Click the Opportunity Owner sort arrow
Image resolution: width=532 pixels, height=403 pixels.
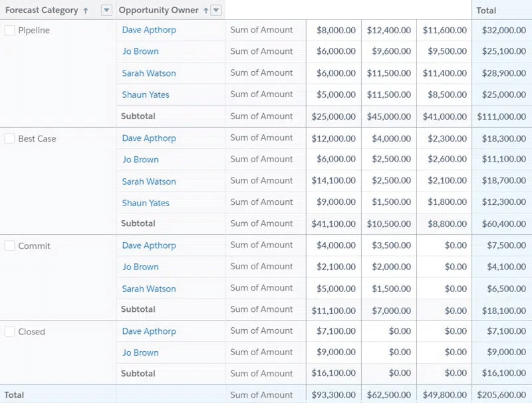coord(205,11)
